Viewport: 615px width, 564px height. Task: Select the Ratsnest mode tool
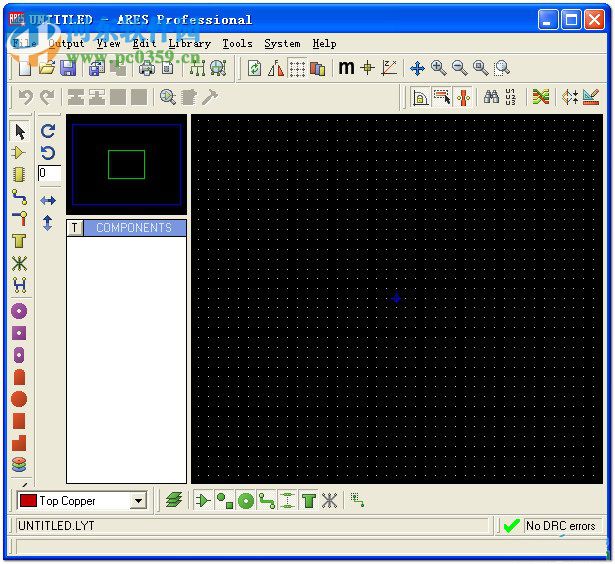[19, 263]
